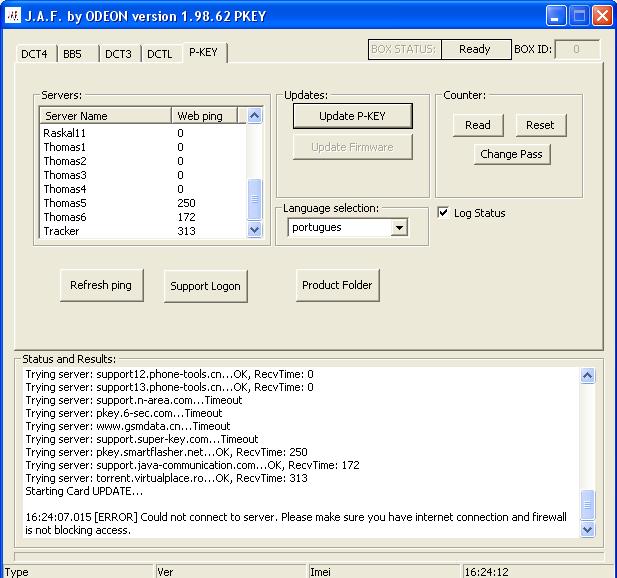Click the portugues language combo box
The width and height of the screenshot is (617, 578).
348,227
